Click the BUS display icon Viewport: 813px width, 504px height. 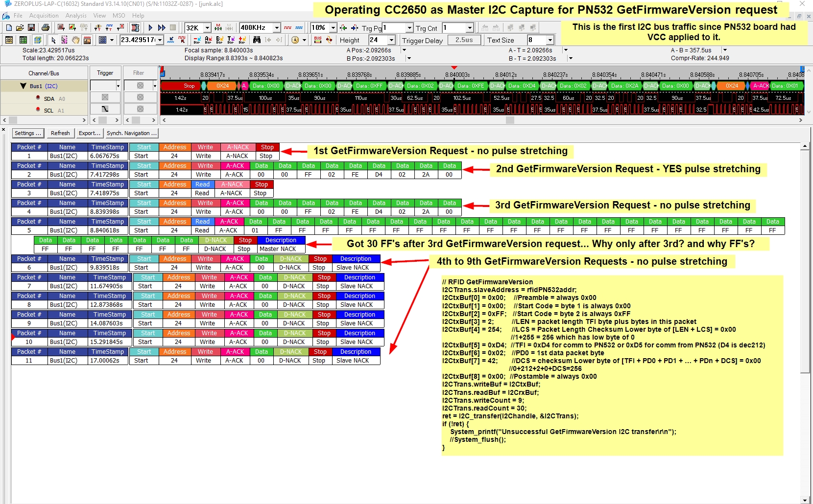317,40
